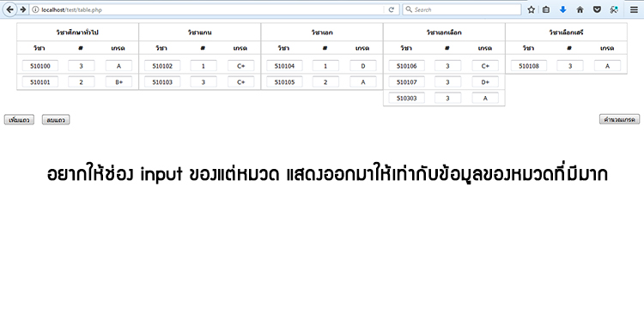Click the credit field in the 510303 row
Viewport: 644px width, 319px height.
click(447, 98)
